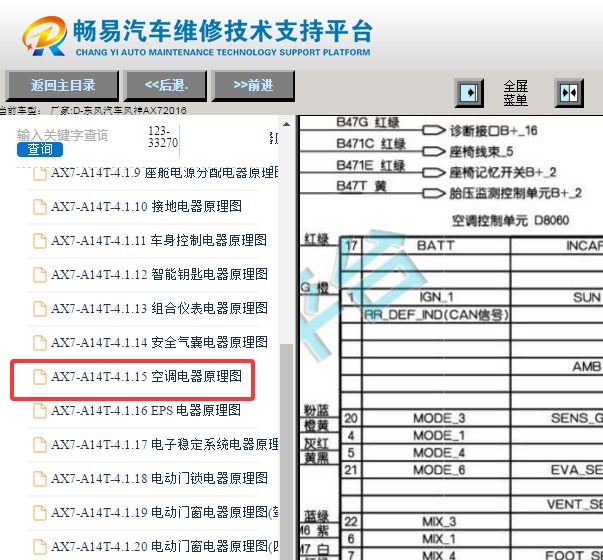Select AX7-A14T-4.1.15 空调电器原理图

tap(146, 376)
